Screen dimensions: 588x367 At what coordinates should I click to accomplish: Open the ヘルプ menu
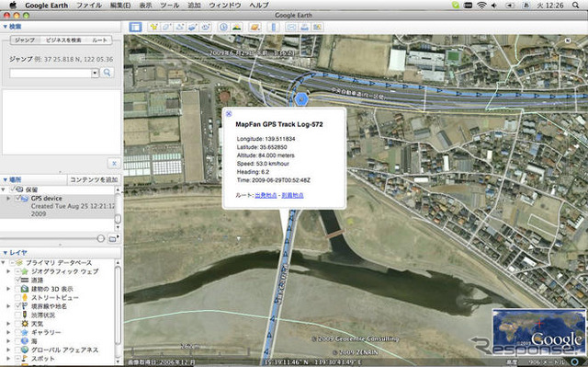coord(259,6)
